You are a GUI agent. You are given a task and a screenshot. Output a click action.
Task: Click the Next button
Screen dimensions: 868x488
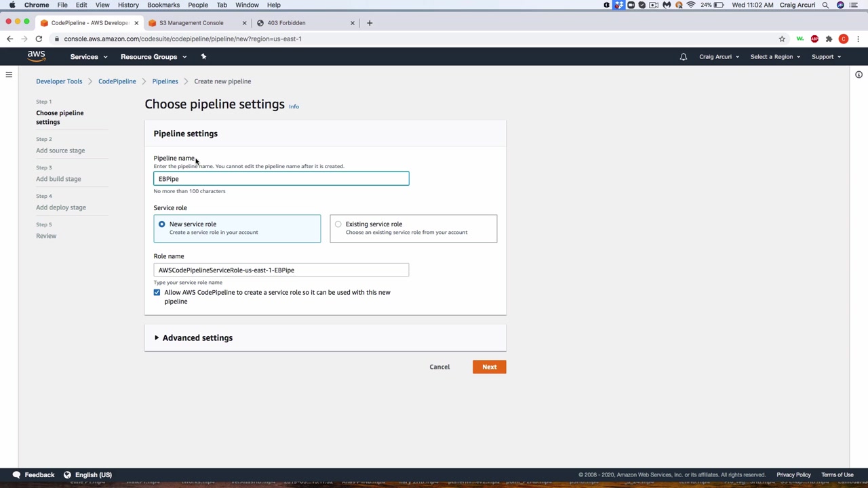point(490,367)
